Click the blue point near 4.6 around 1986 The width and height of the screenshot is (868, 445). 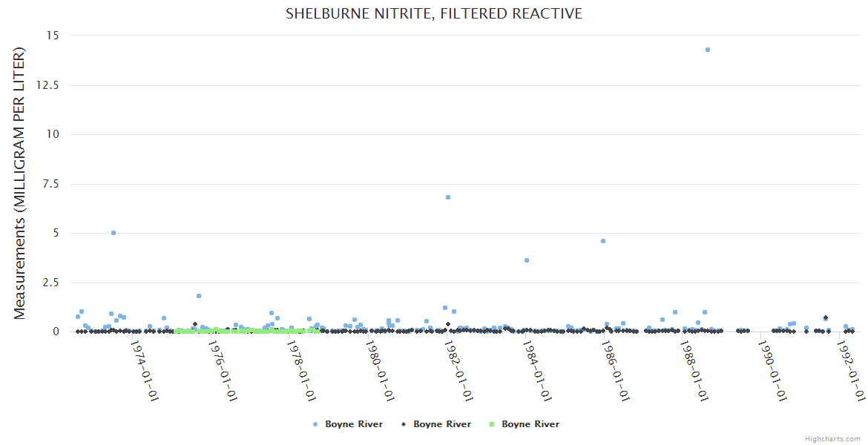pyautogui.click(x=603, y=241)
